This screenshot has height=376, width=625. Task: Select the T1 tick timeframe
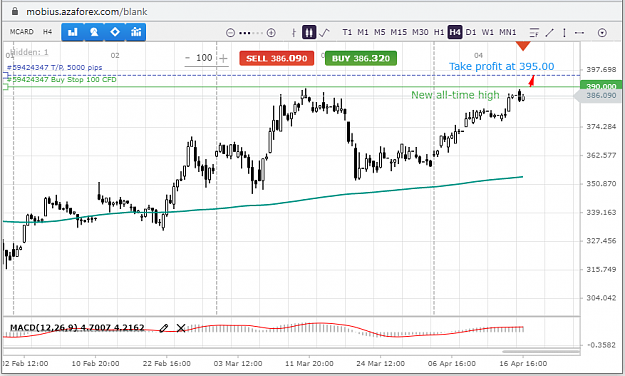[347, 32]
